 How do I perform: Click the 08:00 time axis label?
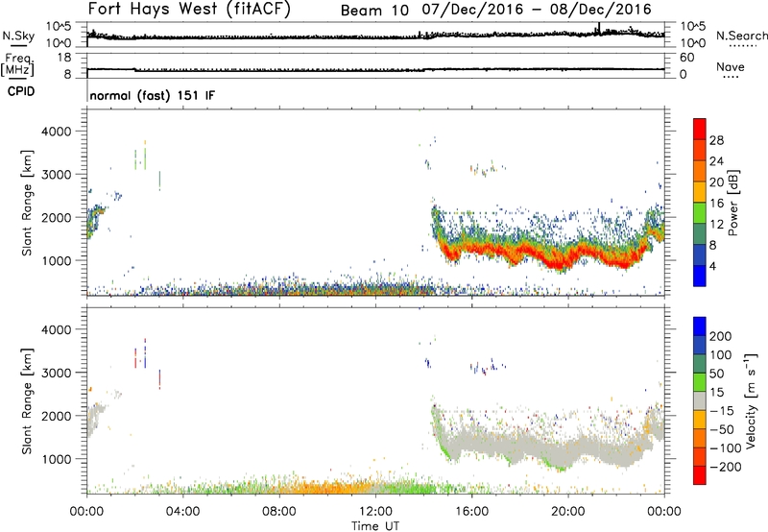tap(279, 512)
